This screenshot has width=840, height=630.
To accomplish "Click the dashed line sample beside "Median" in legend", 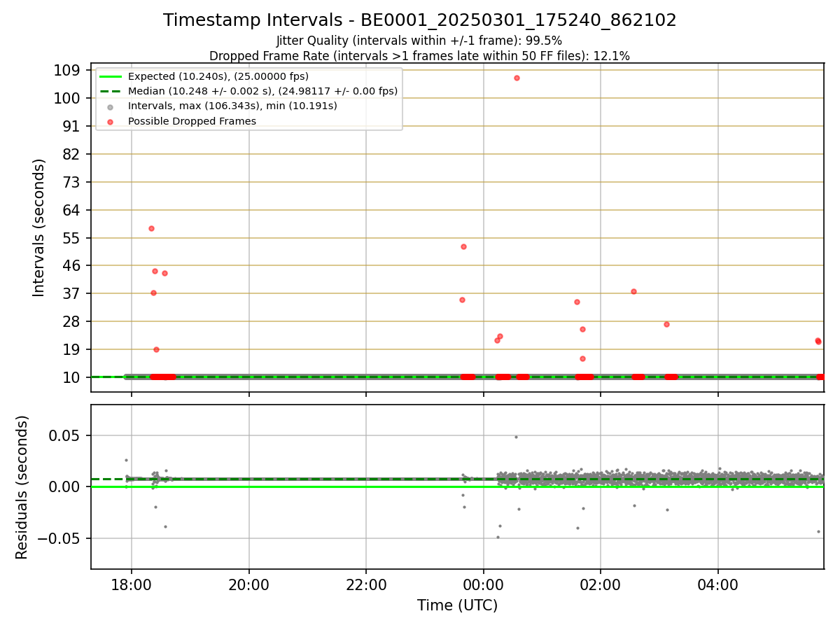I will pos(110,91).
